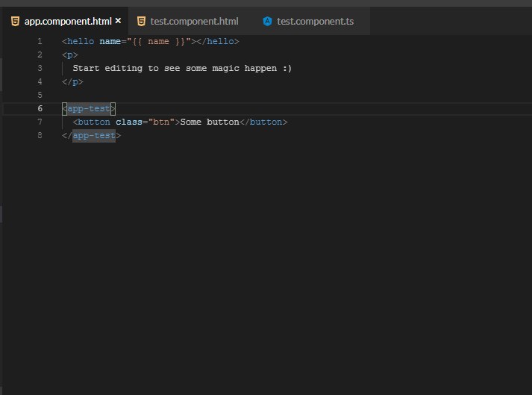Click Angular icon on test.component.ts tab
This screenshot has height=395, width=532.
point(267,21)
